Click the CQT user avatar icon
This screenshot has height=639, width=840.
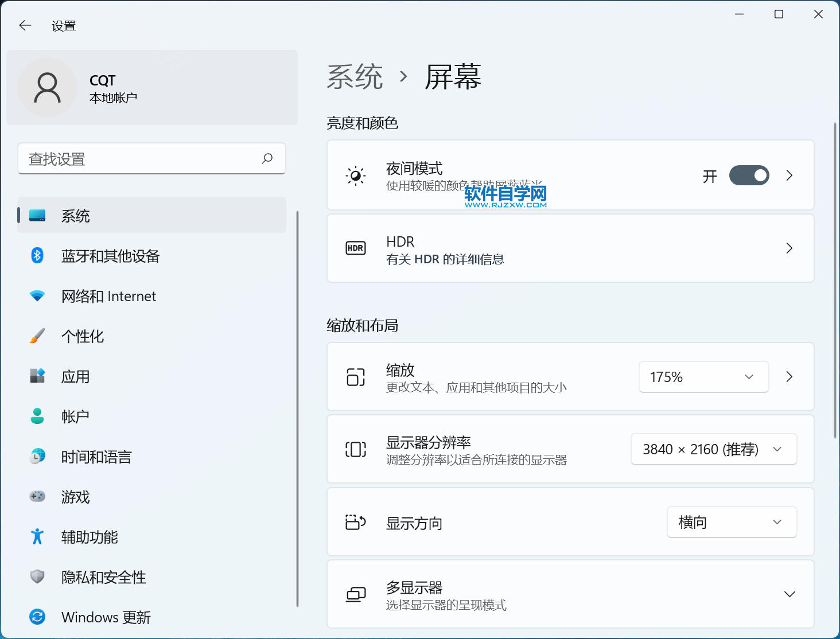point(48,88)
